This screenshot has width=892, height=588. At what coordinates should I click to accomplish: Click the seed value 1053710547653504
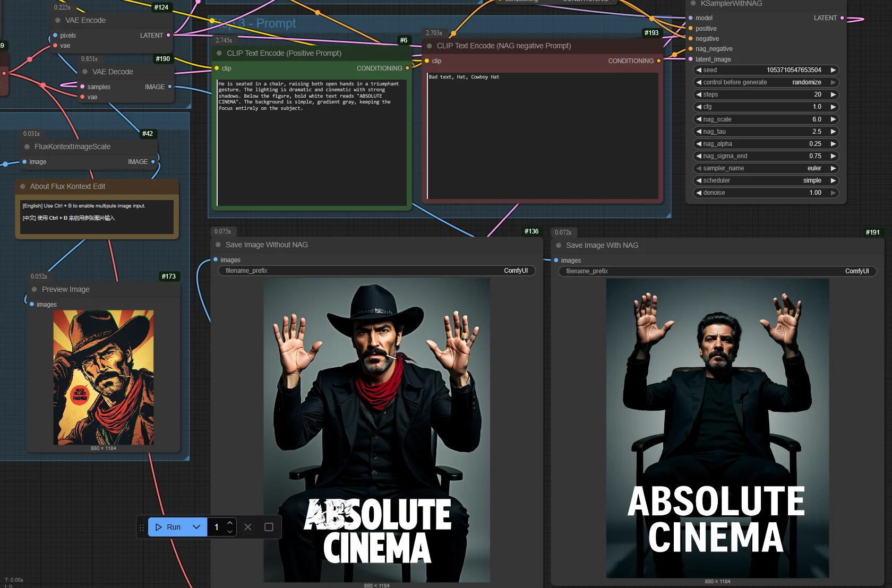coord(794,70)
